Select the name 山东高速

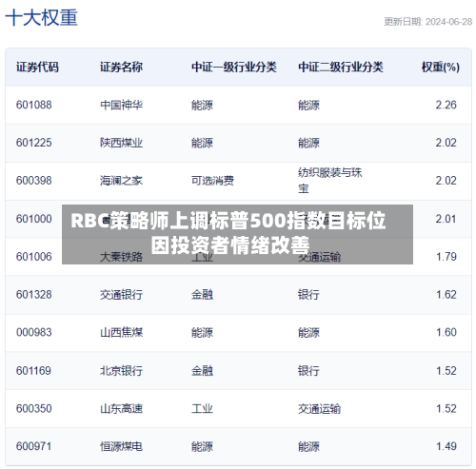[x=121, y=408]
